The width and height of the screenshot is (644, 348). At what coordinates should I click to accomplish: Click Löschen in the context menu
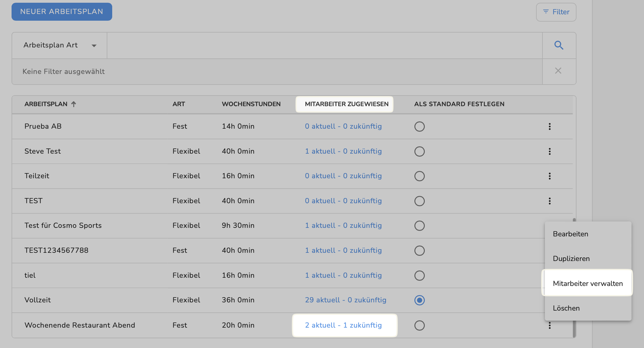pyautogui.click(x=566, y=308)
